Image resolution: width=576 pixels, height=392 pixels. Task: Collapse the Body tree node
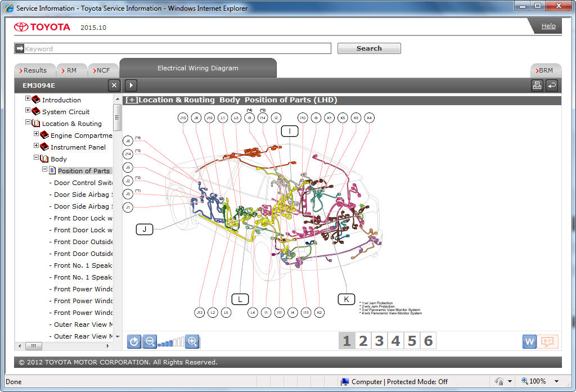pyautogui.click(x=36, y=157)
